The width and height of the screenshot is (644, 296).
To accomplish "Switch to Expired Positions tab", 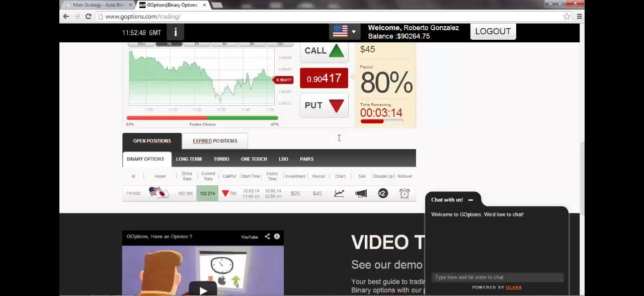I will (x=215, y=141).
